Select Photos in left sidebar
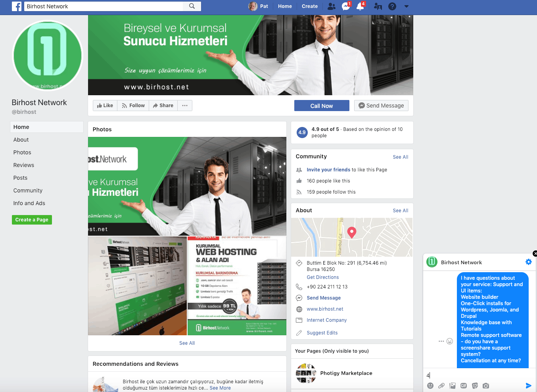This screenshot has width=537, height=392. (22, 152)
